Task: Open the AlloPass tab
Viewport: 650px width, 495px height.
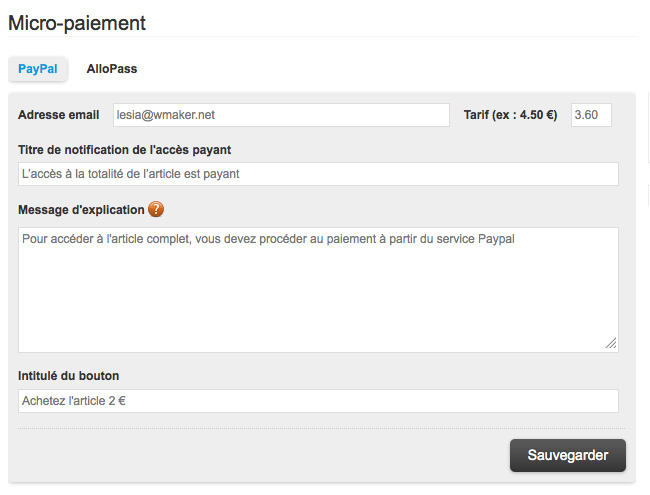Action: pyautogui.click(x=111, y=69)
